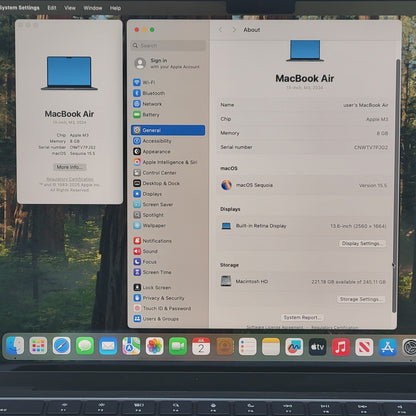Open the View menu
This screenshot has width=416, height=416.
pos(70,8)
